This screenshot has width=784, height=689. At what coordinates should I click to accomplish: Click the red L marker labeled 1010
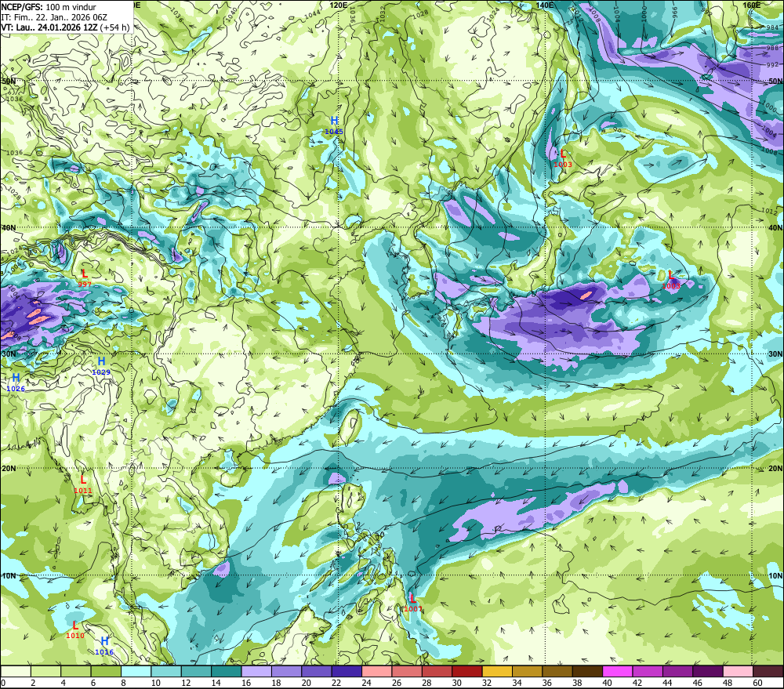tap(75, 625)
